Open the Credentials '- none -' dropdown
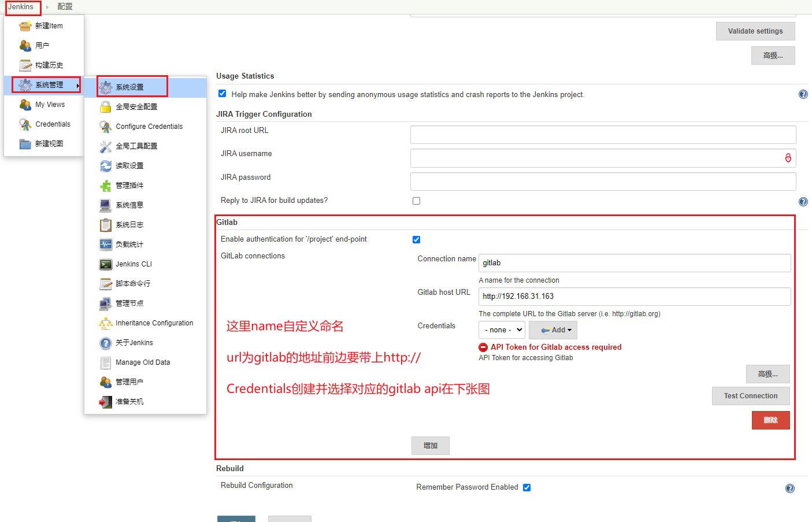This screenshot has width=812, height=522. coord(502,330)
